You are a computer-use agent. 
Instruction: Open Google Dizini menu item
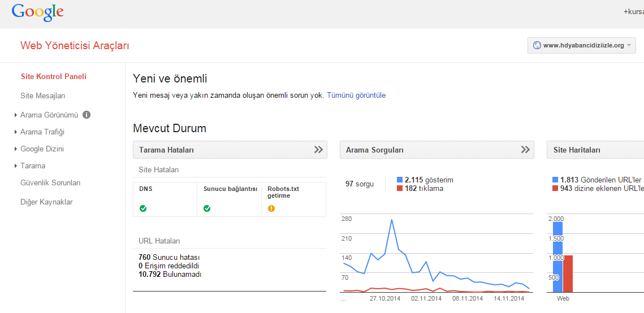(x=42, y=149)
